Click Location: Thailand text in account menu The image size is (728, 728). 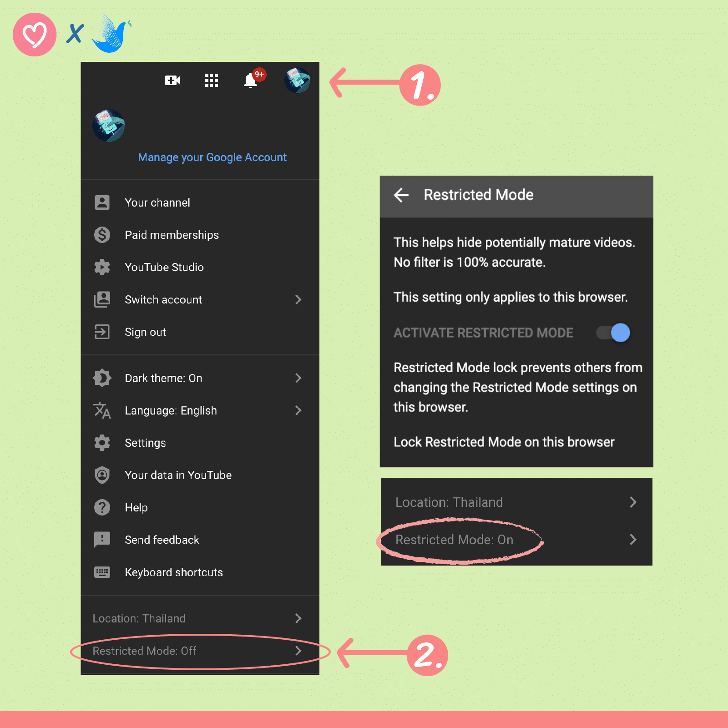pyautogui.click(x=139, y=618)
